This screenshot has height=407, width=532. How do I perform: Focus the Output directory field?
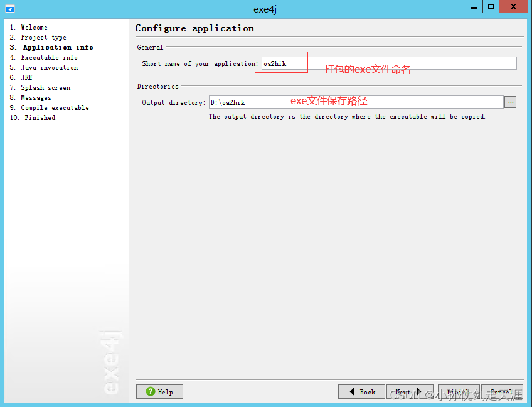[356, 102]
